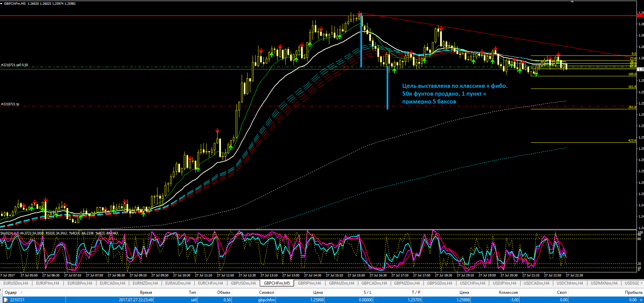Open the GBPAUDm,H4 chart tab
Screen dimensions: 644x303
(342, 283)
